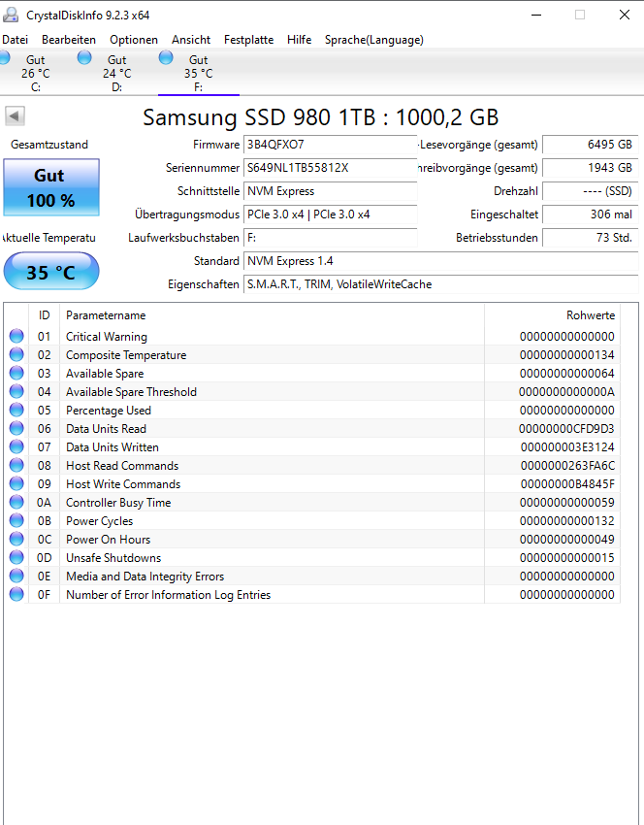Viewport: 644px width, 825px height.
Task: Open the Hilfe menu
Action: [x=299, y=40]
